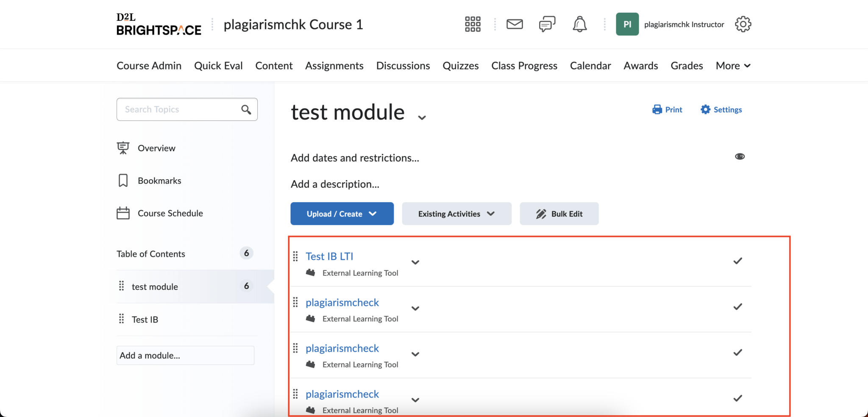
Task: Click the PI instructor avatar
Action: click(627, 24)
